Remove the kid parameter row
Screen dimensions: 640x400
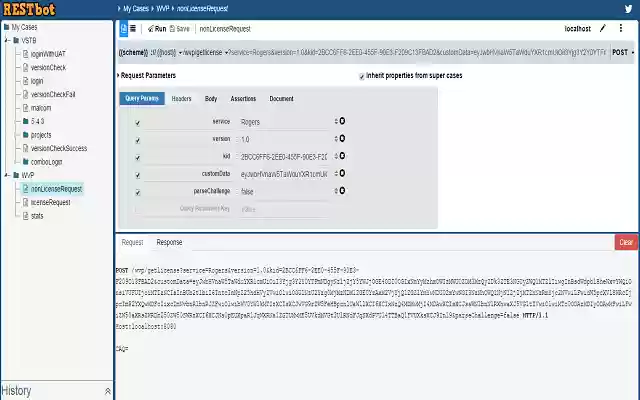[342, 156]
